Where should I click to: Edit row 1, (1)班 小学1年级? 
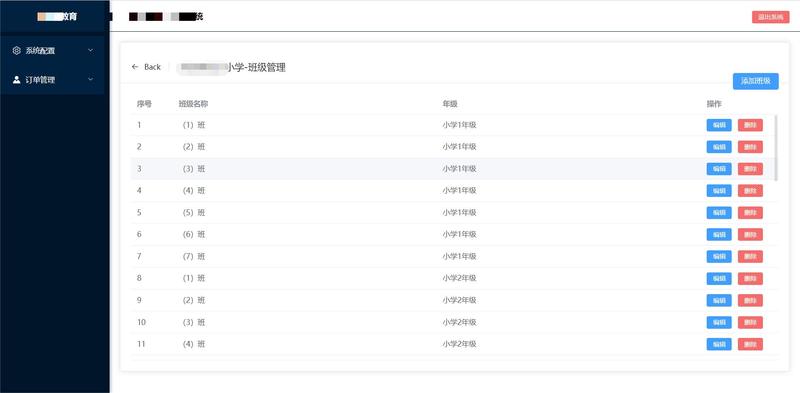(x=719, y=125)
